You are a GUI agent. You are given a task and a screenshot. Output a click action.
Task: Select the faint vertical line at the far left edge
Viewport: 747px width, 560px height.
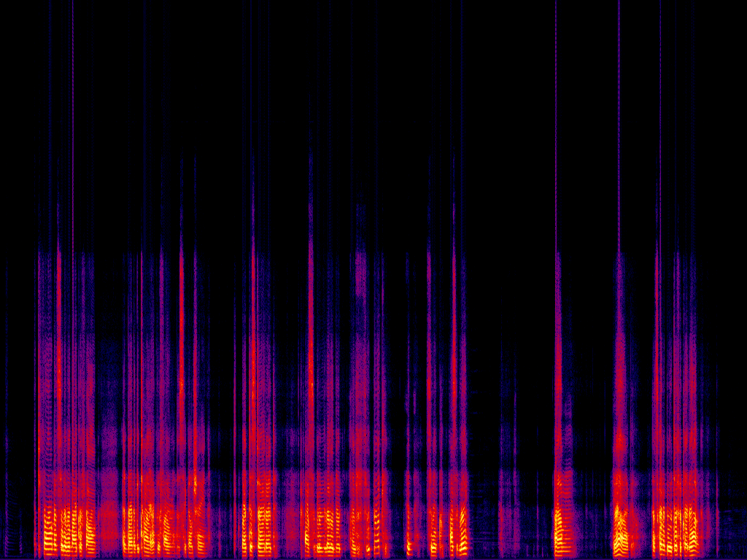7,437
